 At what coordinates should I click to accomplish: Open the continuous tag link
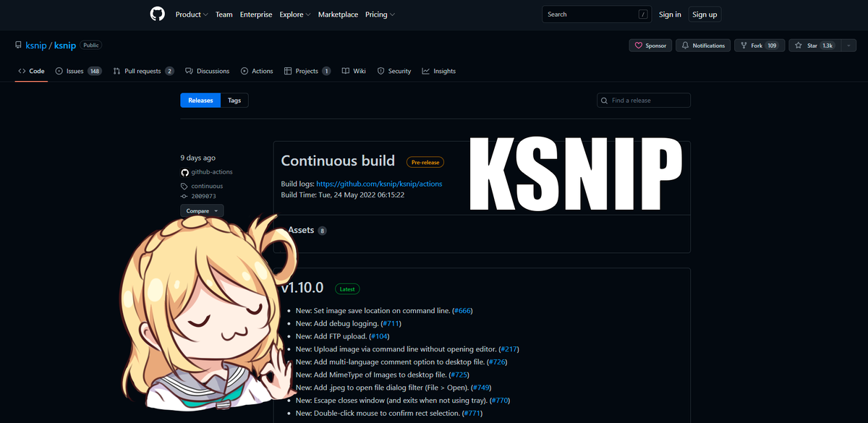(x=207, y=186)
